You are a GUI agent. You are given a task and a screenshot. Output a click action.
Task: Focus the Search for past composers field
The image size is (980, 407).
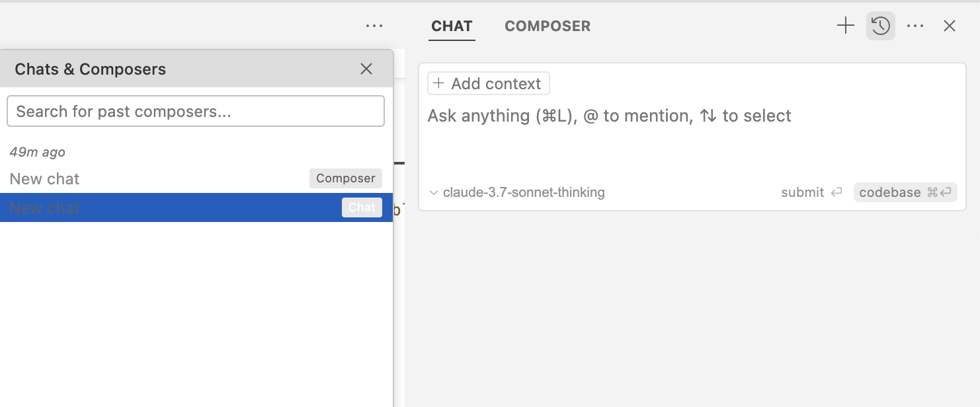point(196,111)
